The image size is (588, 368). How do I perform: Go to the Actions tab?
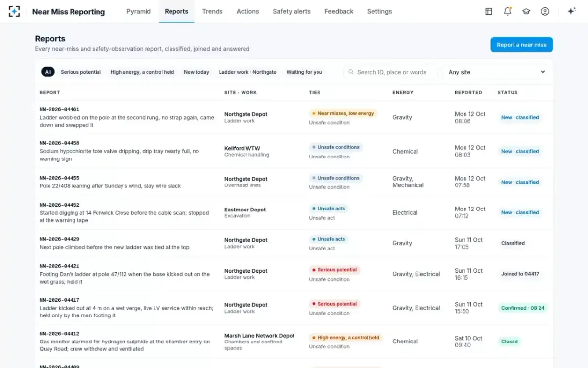click(x=247, y=11)
